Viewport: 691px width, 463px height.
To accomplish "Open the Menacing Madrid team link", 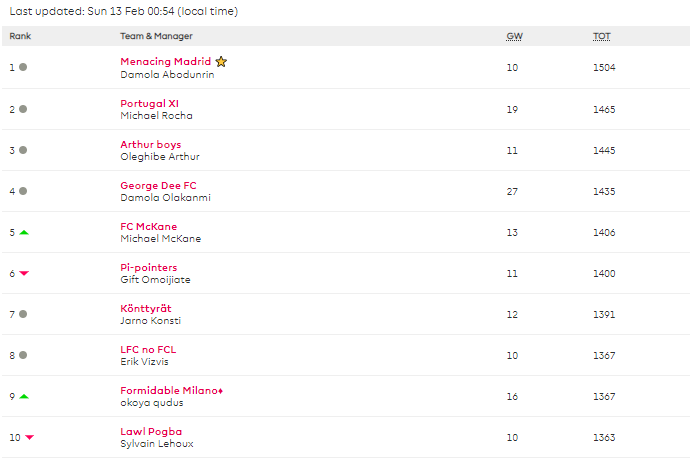I will pos(166,62).
